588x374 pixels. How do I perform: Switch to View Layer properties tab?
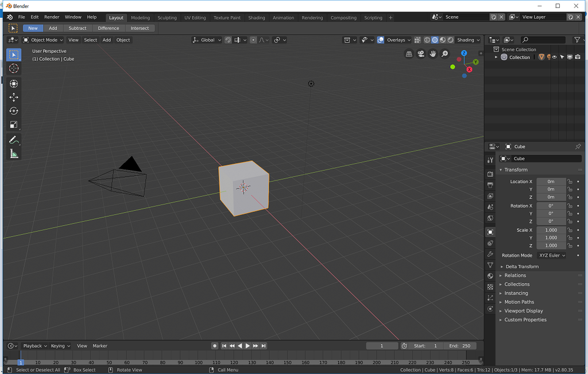tap(490, 196)
